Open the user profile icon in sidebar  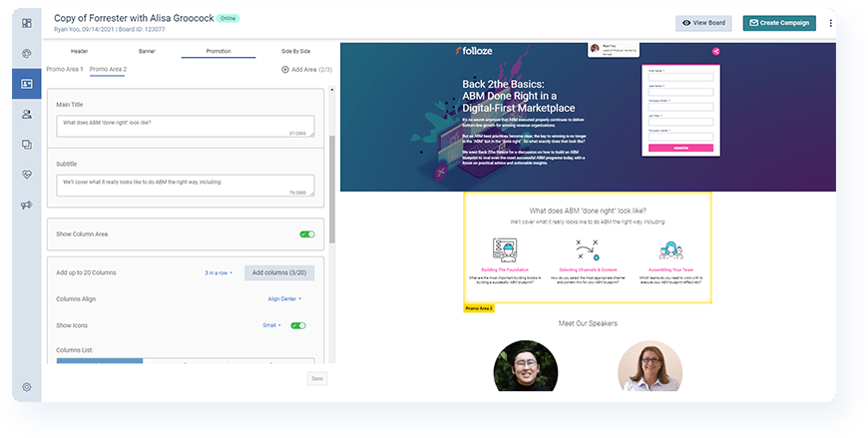(26, 114)
